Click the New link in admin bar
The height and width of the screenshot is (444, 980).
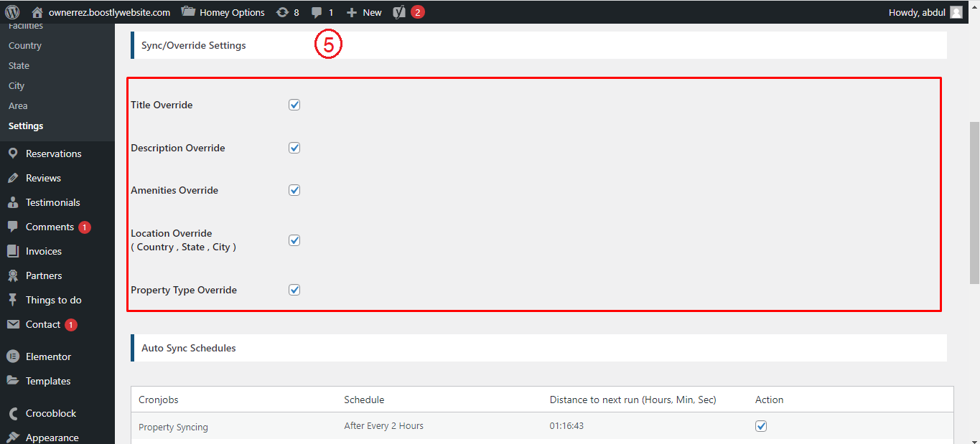point(372,12)
